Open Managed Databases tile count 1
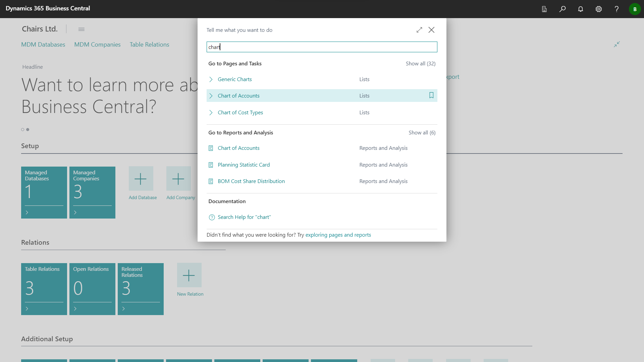Screen dimensions: 644x362 (29, 192)
